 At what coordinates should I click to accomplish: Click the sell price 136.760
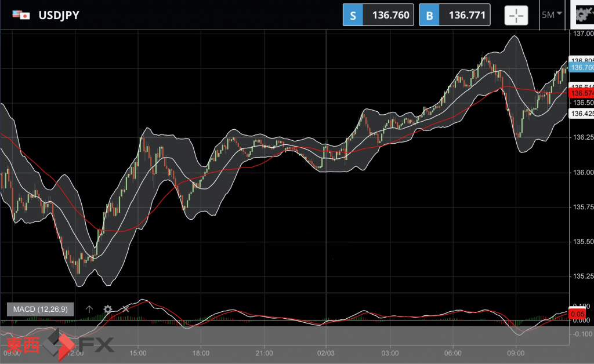click(390, 15)
